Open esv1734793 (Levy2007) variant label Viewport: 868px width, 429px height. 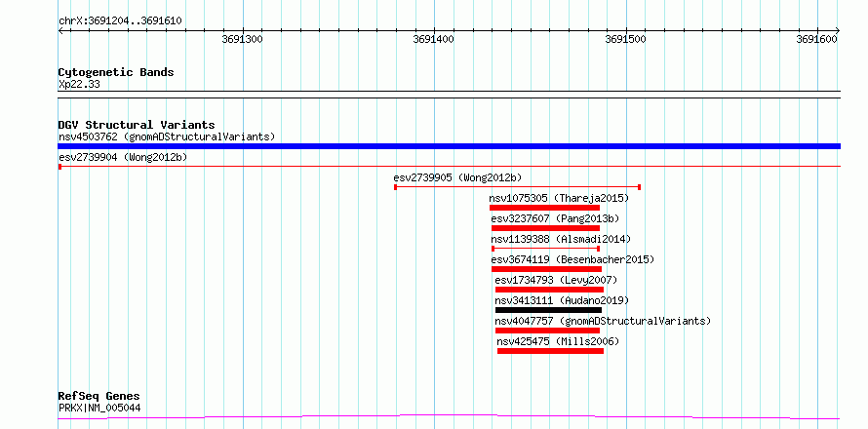[556, 280]
